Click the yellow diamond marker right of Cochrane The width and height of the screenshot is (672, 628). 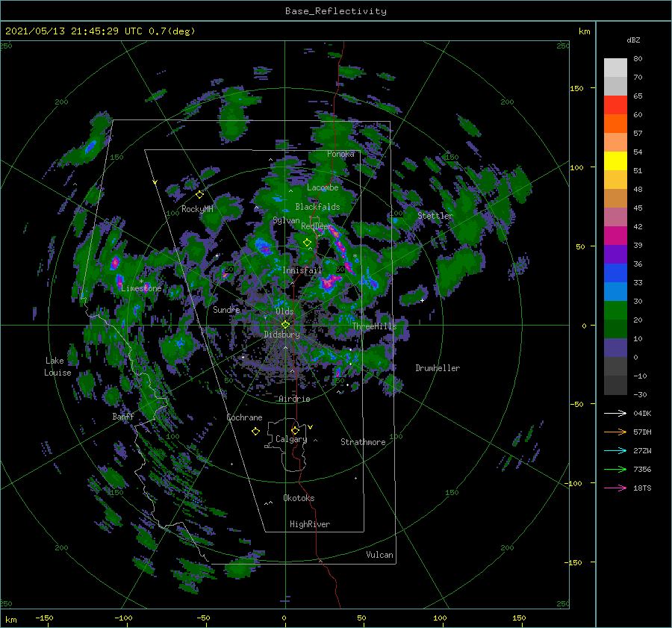(x=255, y=432)
